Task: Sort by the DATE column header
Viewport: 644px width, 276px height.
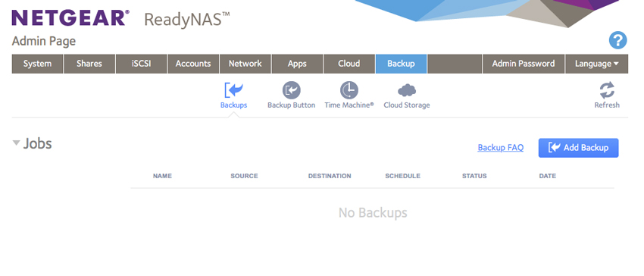Action: (x=548, y=176)
